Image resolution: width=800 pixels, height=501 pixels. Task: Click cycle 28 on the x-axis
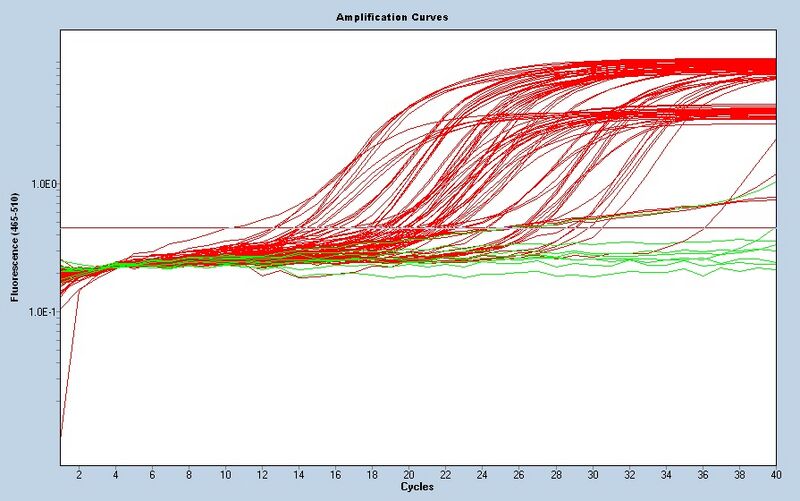click(556, 476)
